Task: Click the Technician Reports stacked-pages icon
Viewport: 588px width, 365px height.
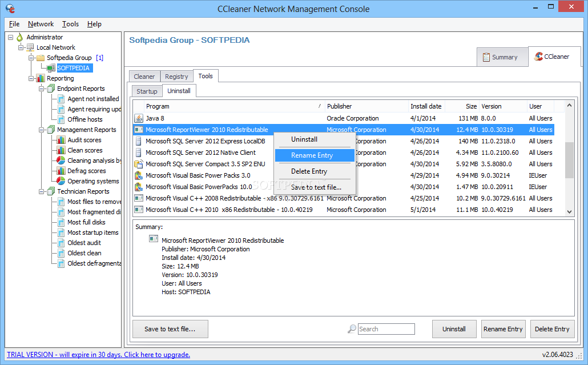Action: pyautogui.click(x=51, y=191)
